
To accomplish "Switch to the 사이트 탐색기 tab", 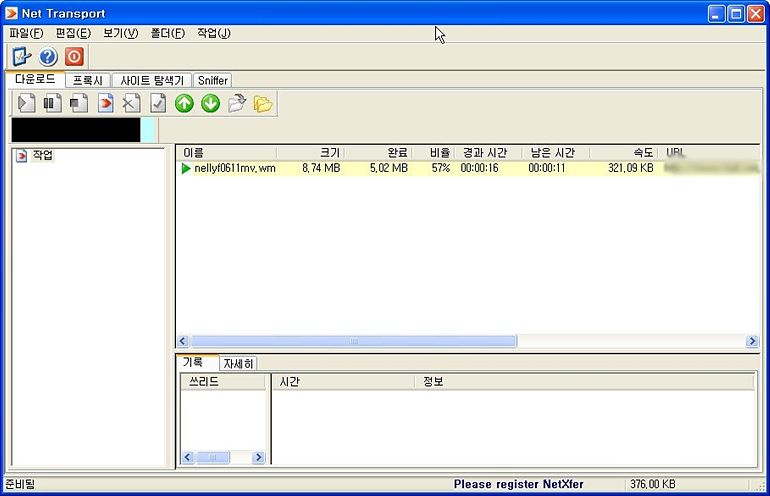I will pyautogui.click(x=152, y=81).
